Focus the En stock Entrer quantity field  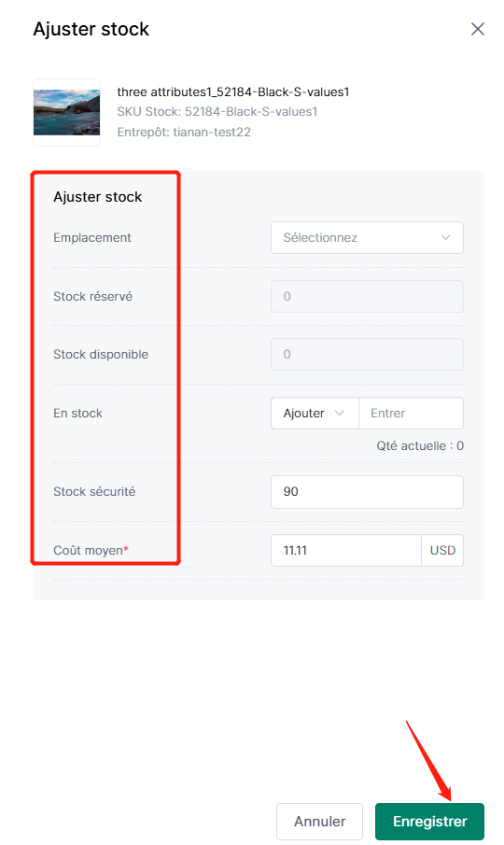click(411, 414)
